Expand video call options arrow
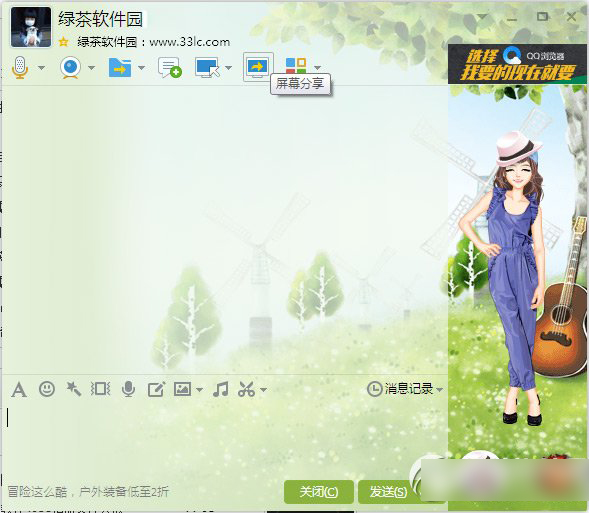Image resolution: width=589 pixels, height=513 pixels. 91,68
